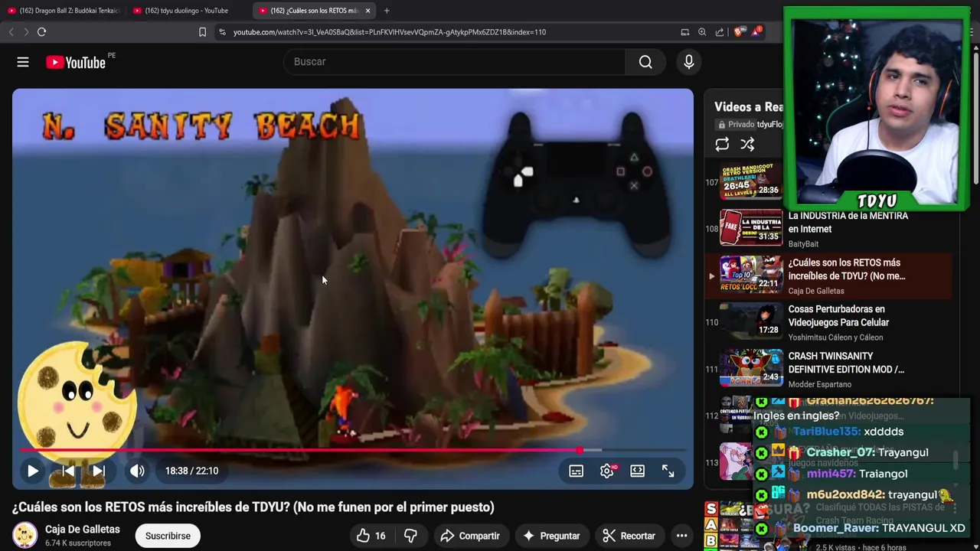The image size is (980, 551).
Task: Open page zoom magnifier icon
Action: [x=702, y=32]
